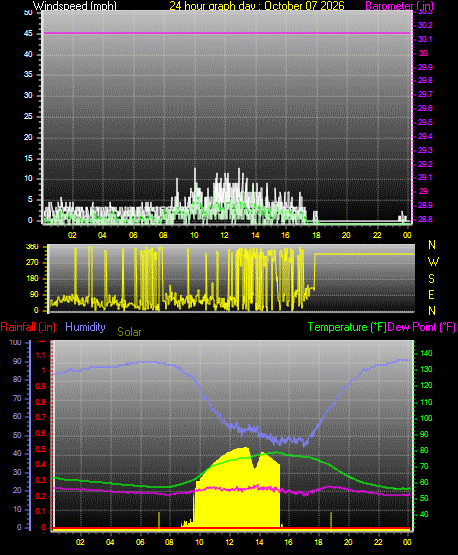Click the Dew Point (°F) legend label
The width and height of the screenshot is (458, 555).
tap(421, 327)
